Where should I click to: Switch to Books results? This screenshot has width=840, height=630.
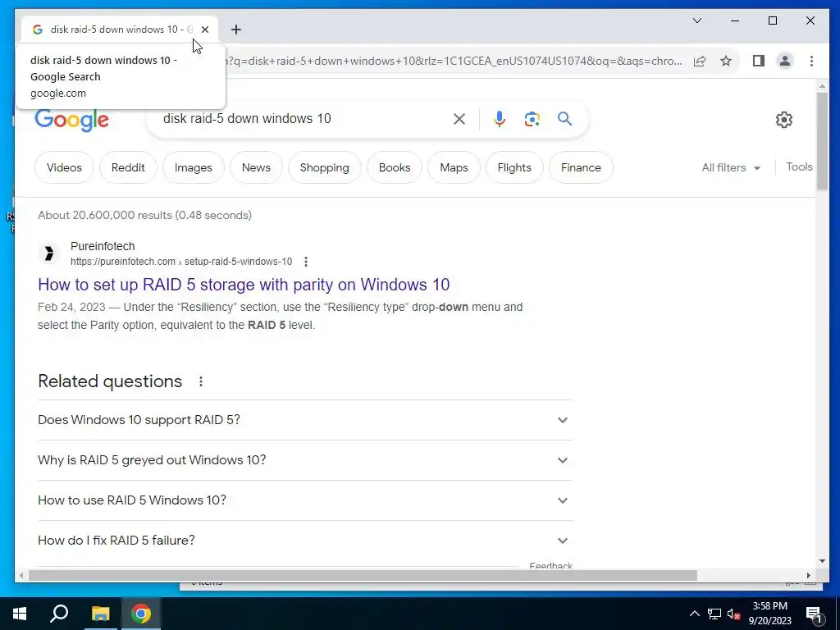click(395, 167)
